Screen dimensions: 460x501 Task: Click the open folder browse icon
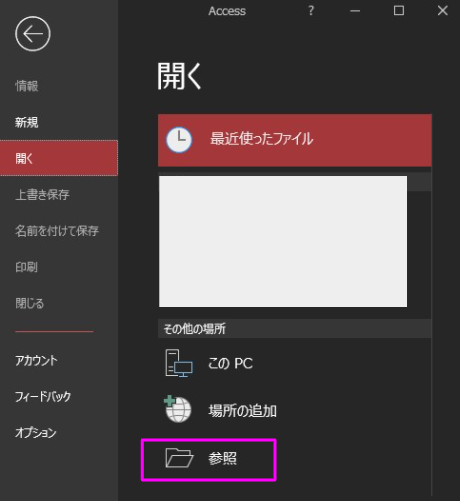click(179, 458)
